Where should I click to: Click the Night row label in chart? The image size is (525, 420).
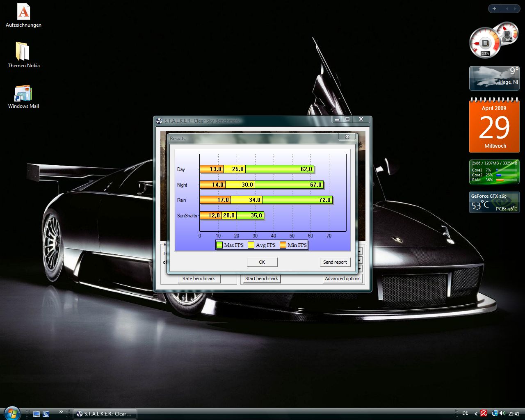click(182, 185)
